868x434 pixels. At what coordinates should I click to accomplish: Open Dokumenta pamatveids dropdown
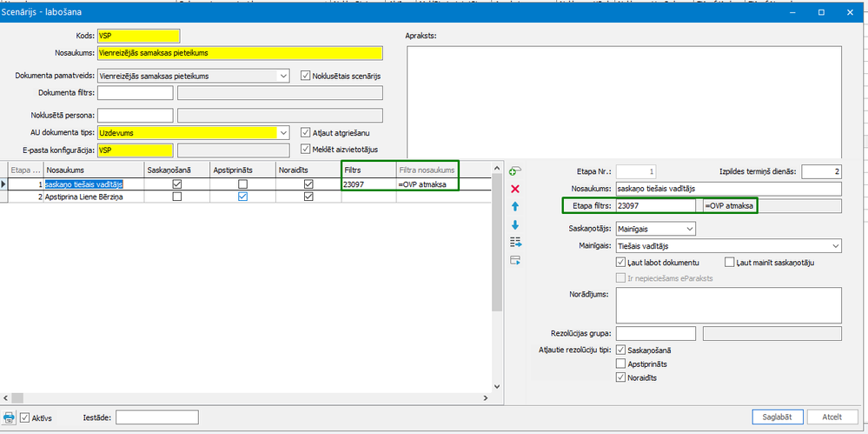tap(283, 76)
